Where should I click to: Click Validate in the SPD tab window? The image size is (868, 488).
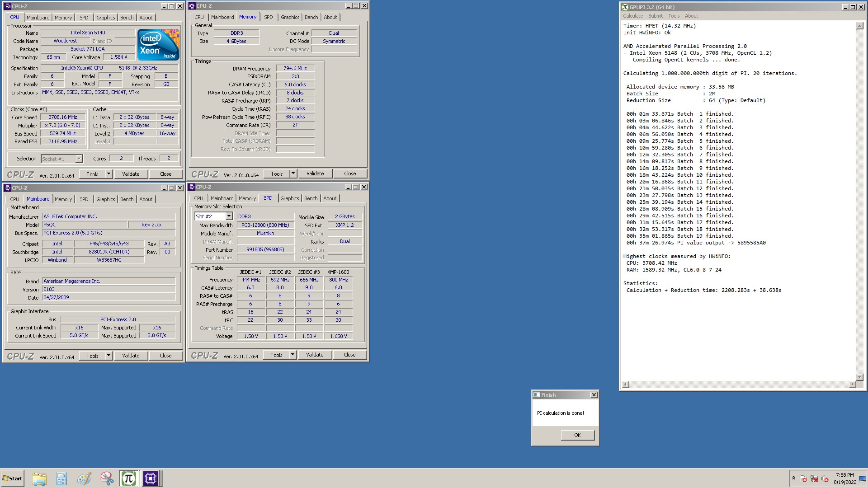click(x=315, y=355)
